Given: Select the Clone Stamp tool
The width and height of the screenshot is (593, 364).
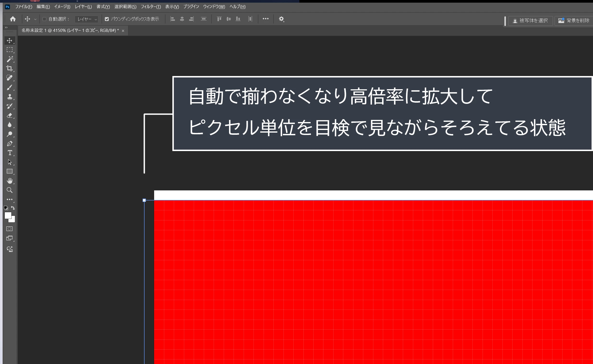Looking at the screenshot, I should 9,97.
